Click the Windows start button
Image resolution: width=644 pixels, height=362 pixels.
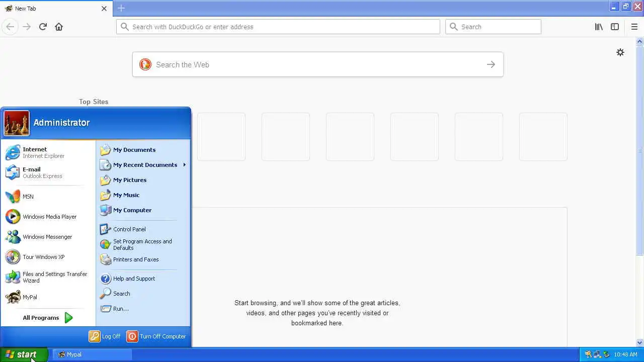24,354
